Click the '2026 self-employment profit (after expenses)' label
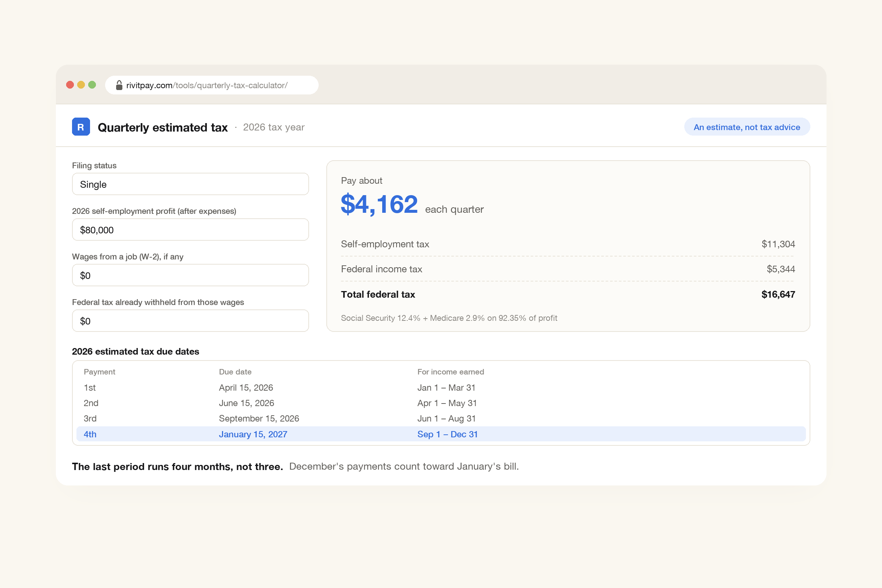882x588 pixels. [154, 211]
